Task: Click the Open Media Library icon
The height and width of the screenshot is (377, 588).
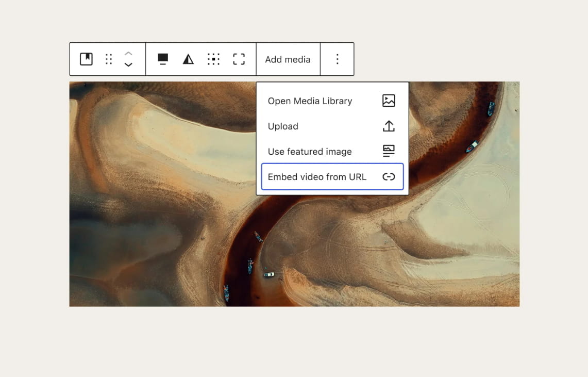Action: click(389, 101)
